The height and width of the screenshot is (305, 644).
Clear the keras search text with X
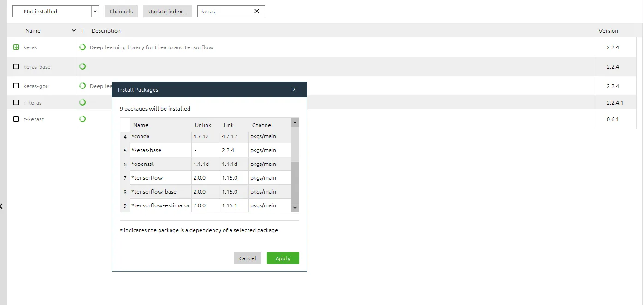click(257, 11)
